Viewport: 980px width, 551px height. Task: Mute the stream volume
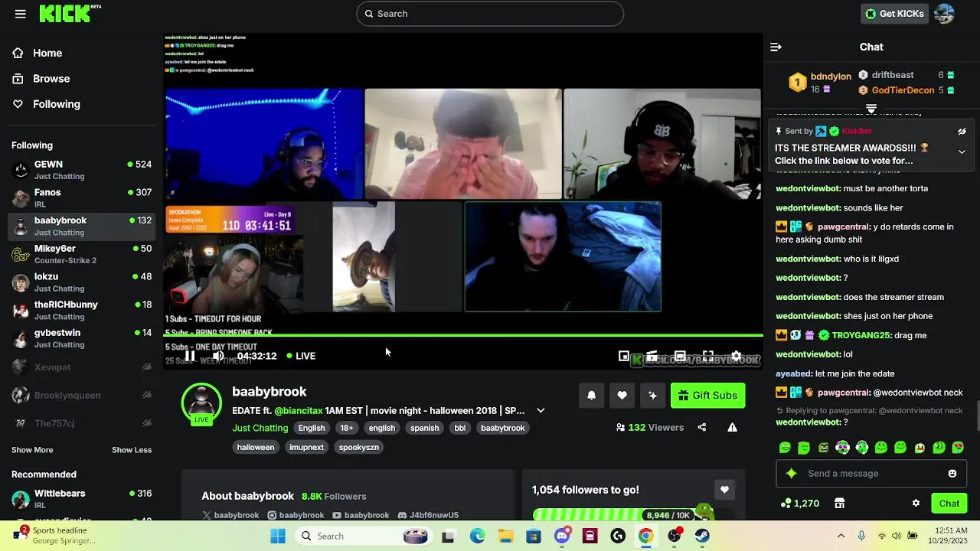click(218, 355)
